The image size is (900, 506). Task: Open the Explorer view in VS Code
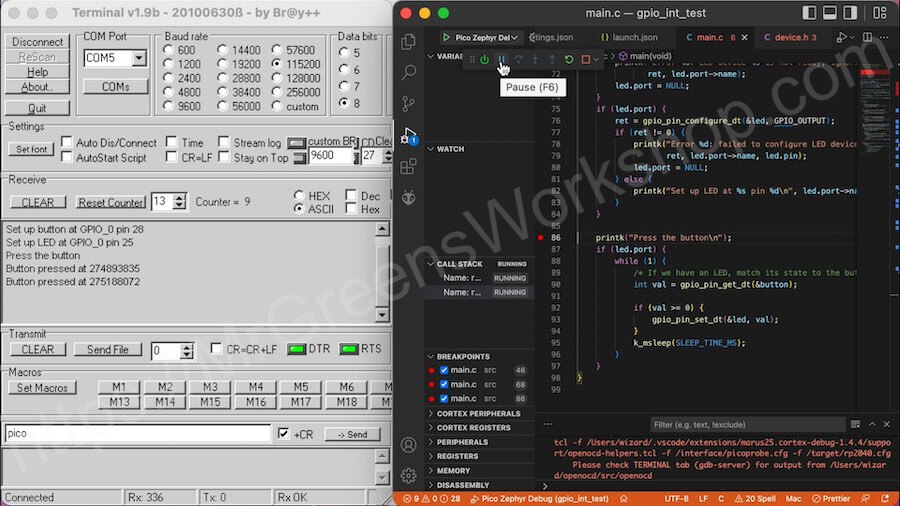[409, 42]
